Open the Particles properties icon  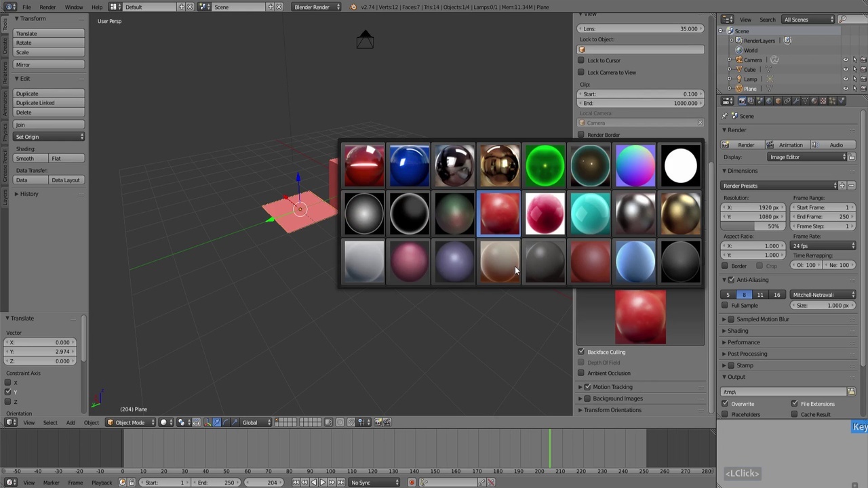[833, 100]
